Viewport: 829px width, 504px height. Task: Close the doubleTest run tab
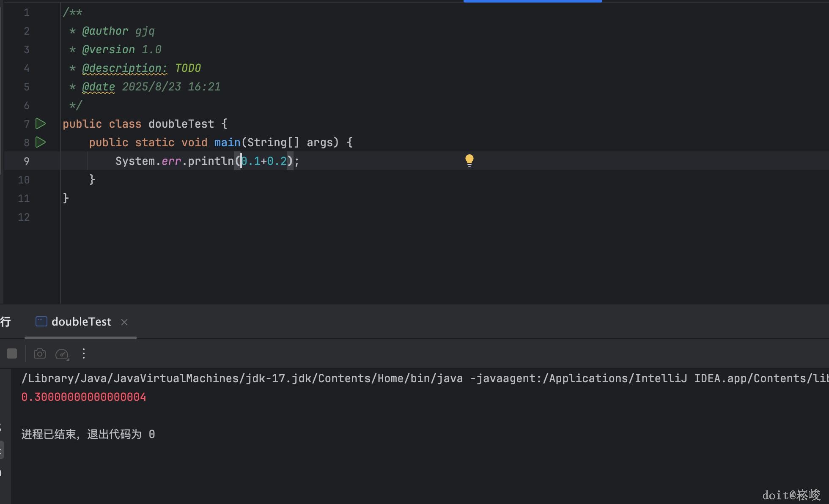pyautogui.click(x=124, y=322)
